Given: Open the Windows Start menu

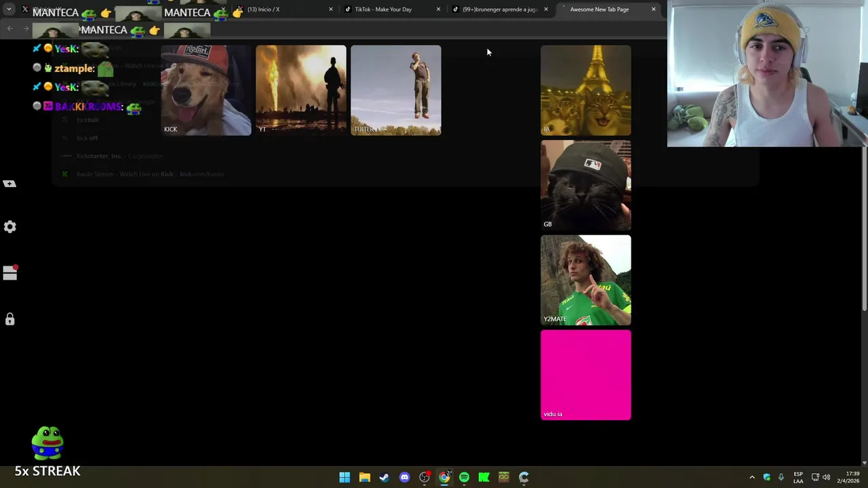Looking at the screenshot, I should 344,477.
